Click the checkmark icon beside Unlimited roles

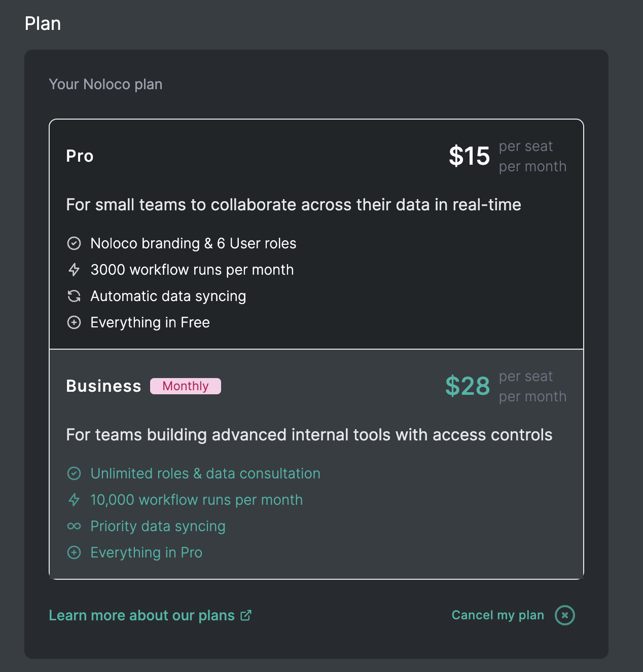[x=74, y=473]
